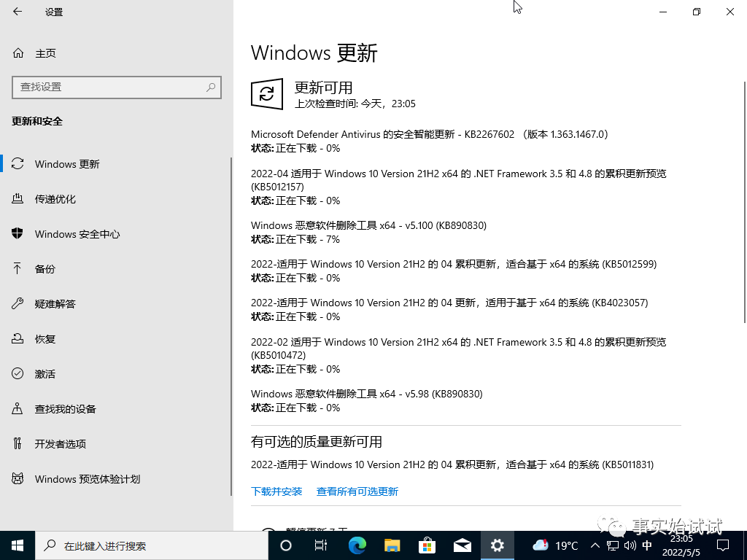Click the volume speaker icon in tray

pyautogui.click(x=630, y=545)
